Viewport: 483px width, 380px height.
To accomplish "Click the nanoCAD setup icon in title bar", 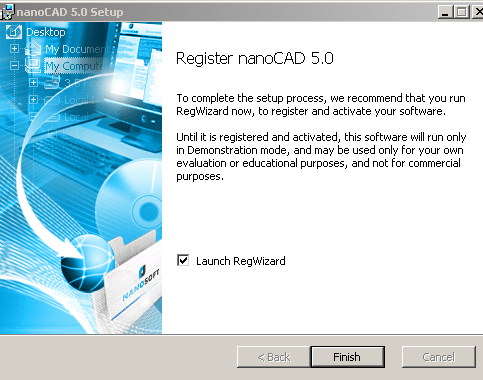I will click(7, 12).
